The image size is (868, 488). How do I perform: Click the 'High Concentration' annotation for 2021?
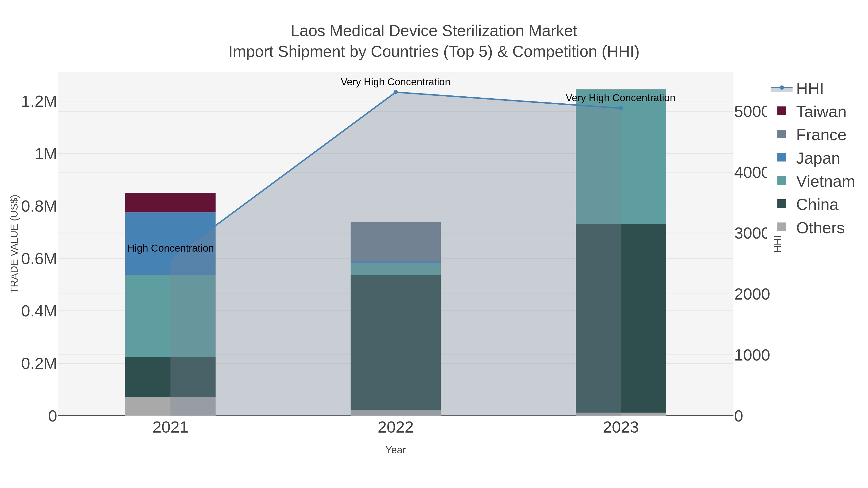click(170, 248)
